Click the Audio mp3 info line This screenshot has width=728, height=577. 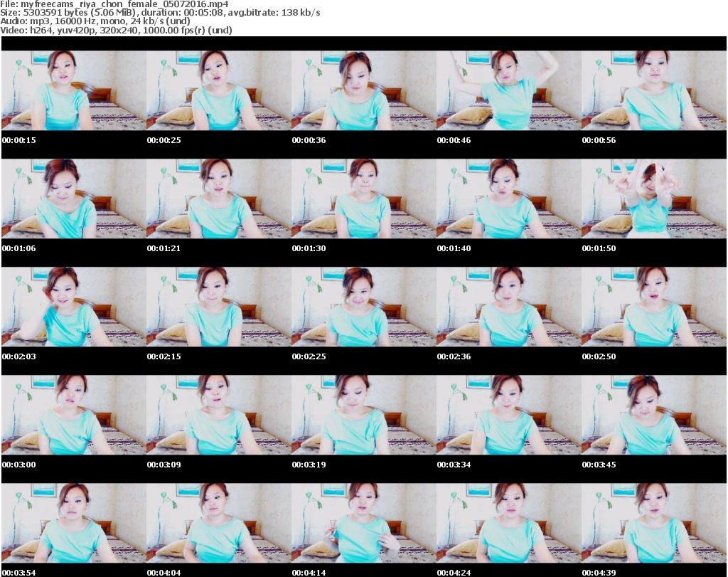[x=95, y=21]
